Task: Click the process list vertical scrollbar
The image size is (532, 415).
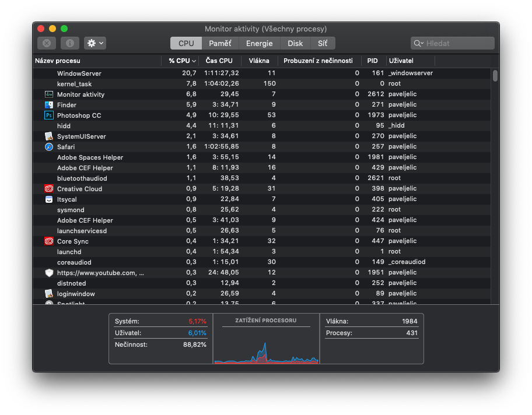Action: (495, 76)
